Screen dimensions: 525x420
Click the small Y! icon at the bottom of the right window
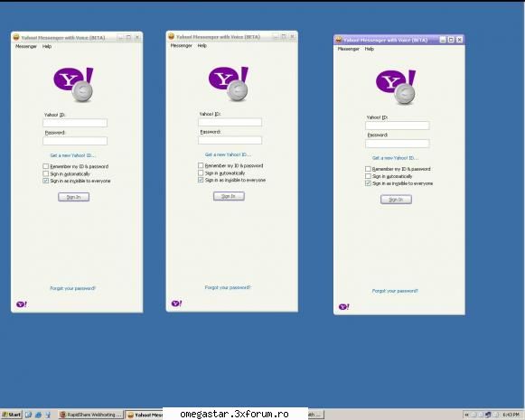click(344, 306)
